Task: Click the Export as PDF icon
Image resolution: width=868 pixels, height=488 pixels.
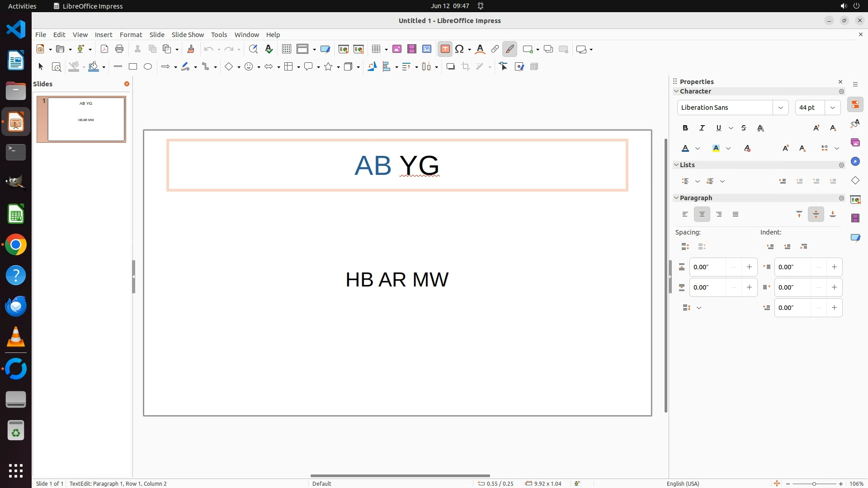Action: [104, 49]
